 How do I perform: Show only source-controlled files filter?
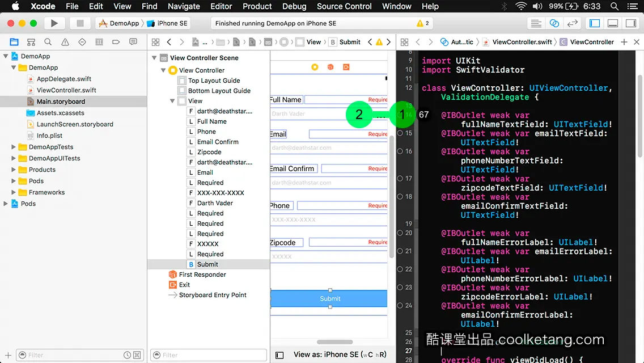[x=137, y=355]
